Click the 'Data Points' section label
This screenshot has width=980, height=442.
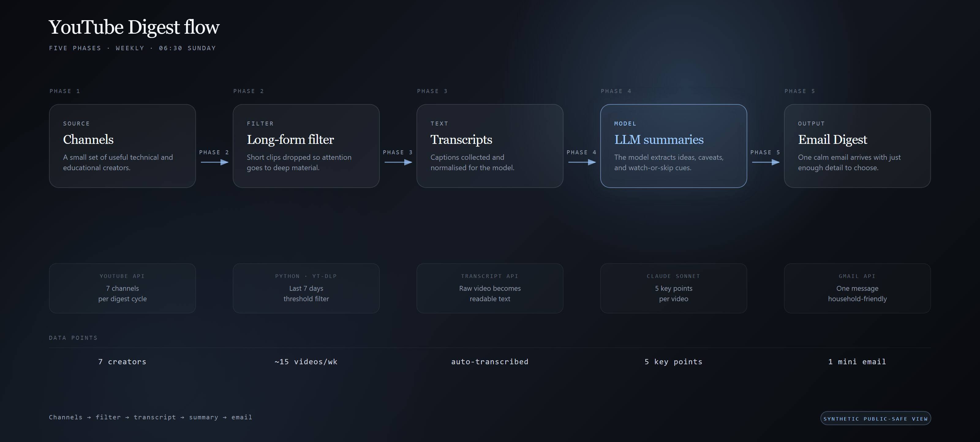coord(73,338)
